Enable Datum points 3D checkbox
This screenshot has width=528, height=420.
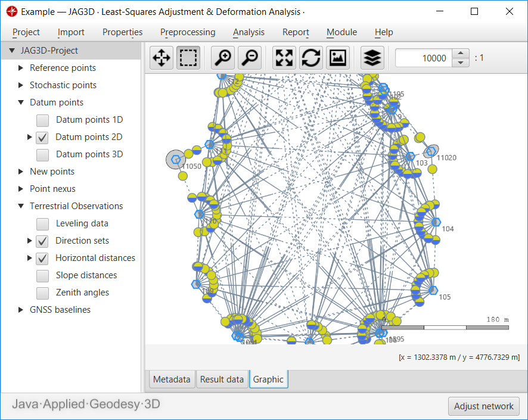[x=43, y=155]
